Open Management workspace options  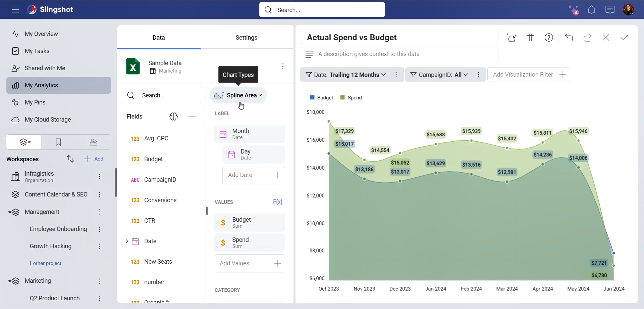[x=99, y=212]
